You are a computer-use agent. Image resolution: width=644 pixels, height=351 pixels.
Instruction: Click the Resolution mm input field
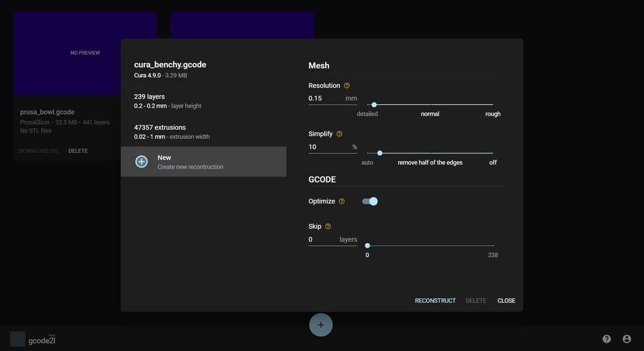click(x=325, y=98)
